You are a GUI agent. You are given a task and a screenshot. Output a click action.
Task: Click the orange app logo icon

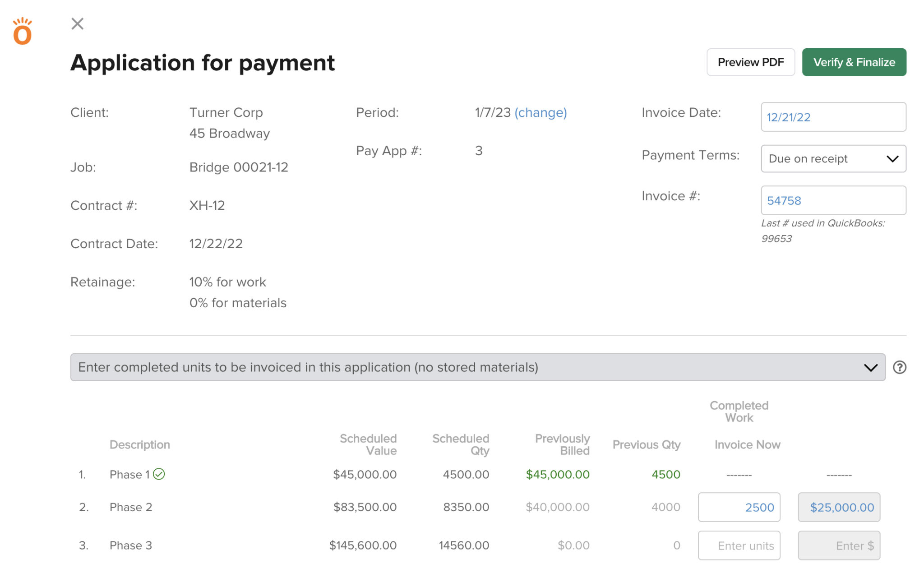pyautogui.click(x=22, y=32)
